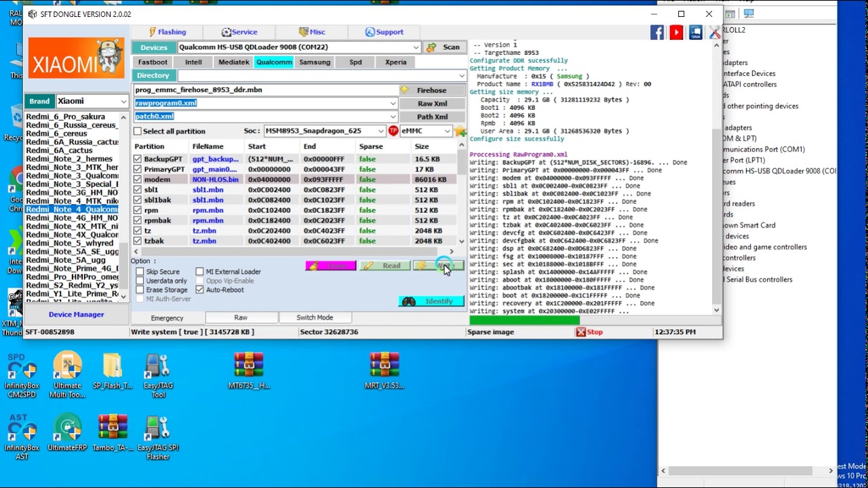Open Ultimate Multi Tool desktop shortcut
The image size is (868, 488).
pyautogui.click(x=67, y=375)
